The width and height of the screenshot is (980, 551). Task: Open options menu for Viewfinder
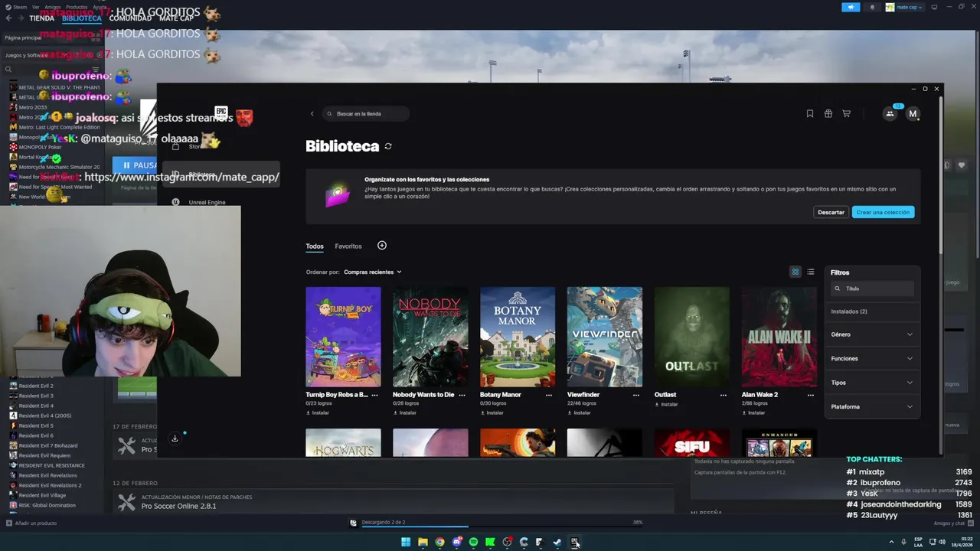point(636,395)
